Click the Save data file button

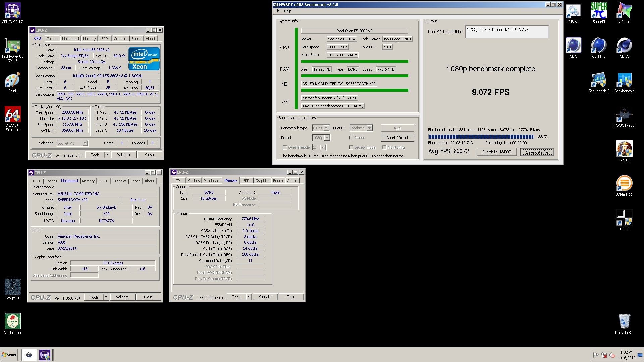coord(537,152)
